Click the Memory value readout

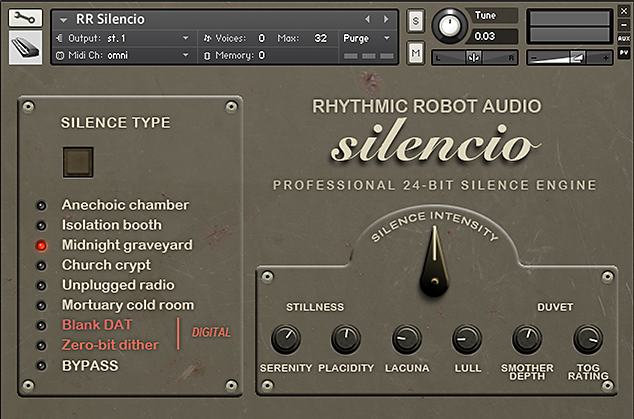tap(262, 55)
